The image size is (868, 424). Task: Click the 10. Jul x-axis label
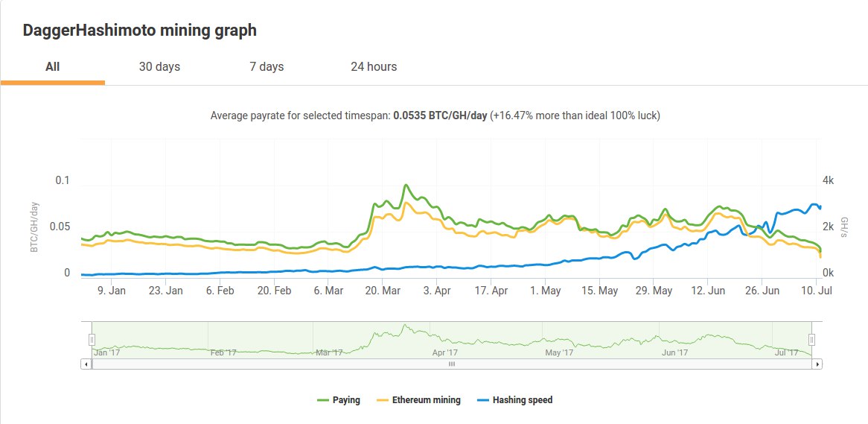coord(817,290)
